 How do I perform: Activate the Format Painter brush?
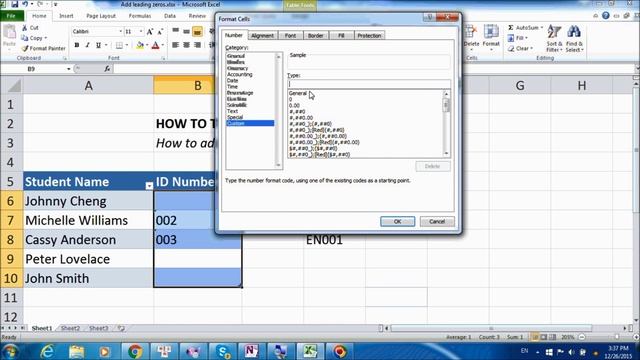click(x=25, y=48)
